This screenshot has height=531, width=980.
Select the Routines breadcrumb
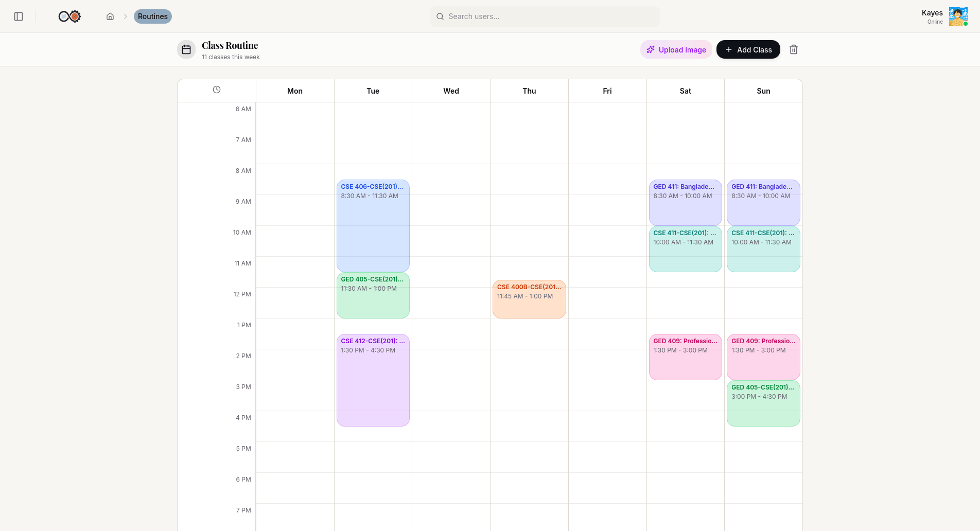(x=153, y=16)
